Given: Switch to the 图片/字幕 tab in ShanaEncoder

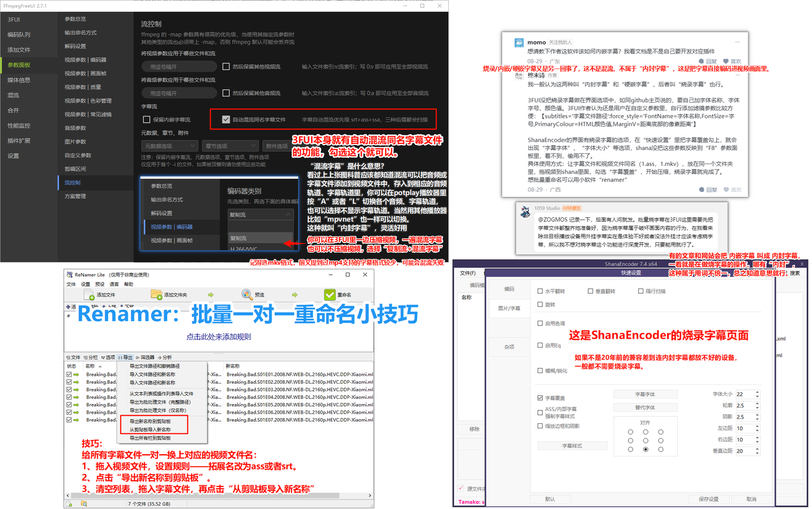Looking at the screenshot, I should point(509,308).
